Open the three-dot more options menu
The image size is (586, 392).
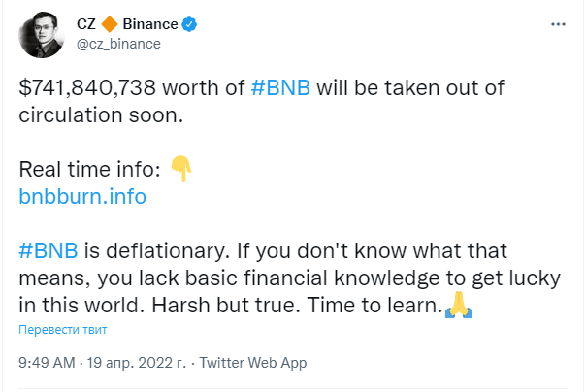558,24
